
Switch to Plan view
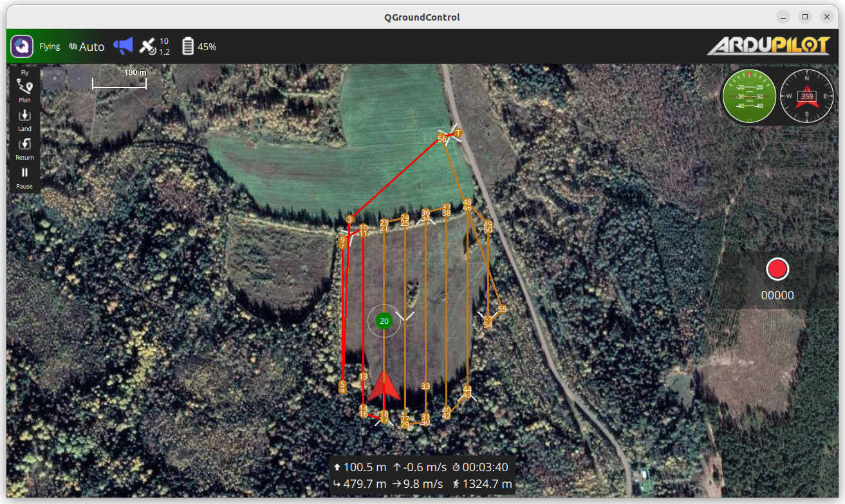click(x=24, y=91)
